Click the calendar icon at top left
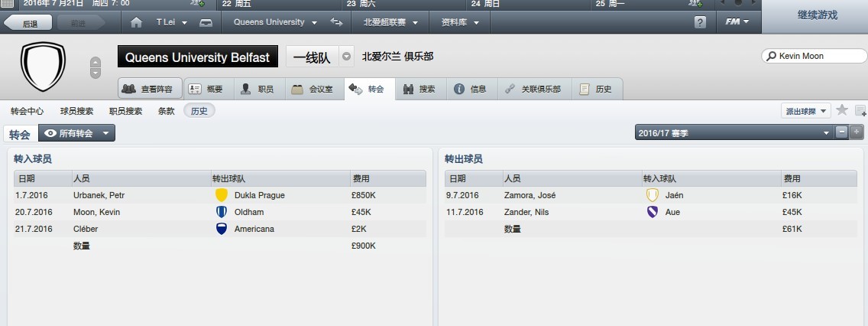The width and height of the screenshot is (868, 326). pos(7,3)
